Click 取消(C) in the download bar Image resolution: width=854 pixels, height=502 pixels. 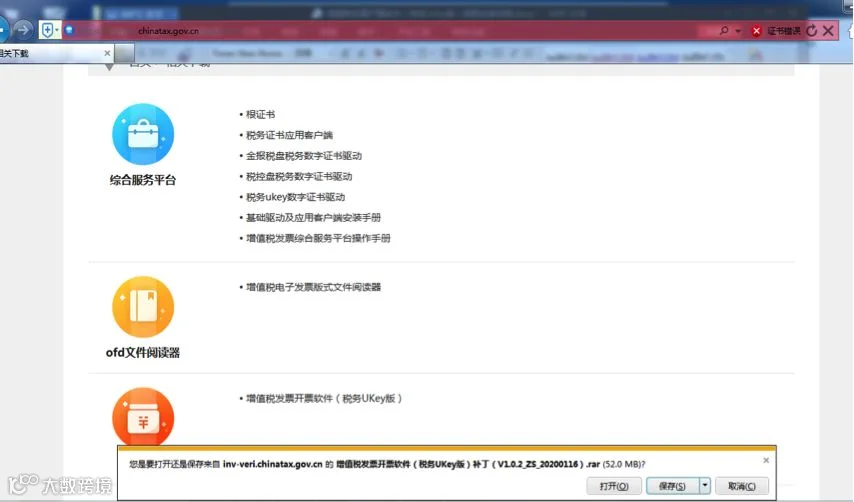(742, 486)
